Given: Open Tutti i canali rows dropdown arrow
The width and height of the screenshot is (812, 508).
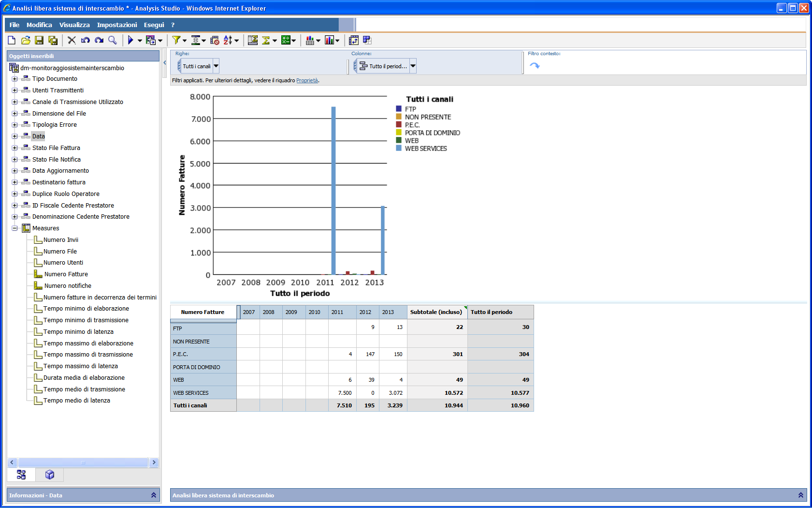Looking at the screenshot, I should [x=216, y=66].
